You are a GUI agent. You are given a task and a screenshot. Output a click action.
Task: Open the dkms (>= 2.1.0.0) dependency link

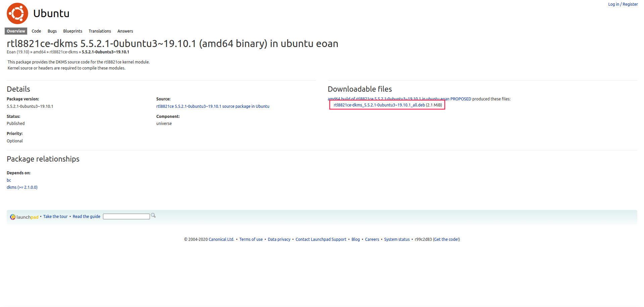click(x=22, y=187)
